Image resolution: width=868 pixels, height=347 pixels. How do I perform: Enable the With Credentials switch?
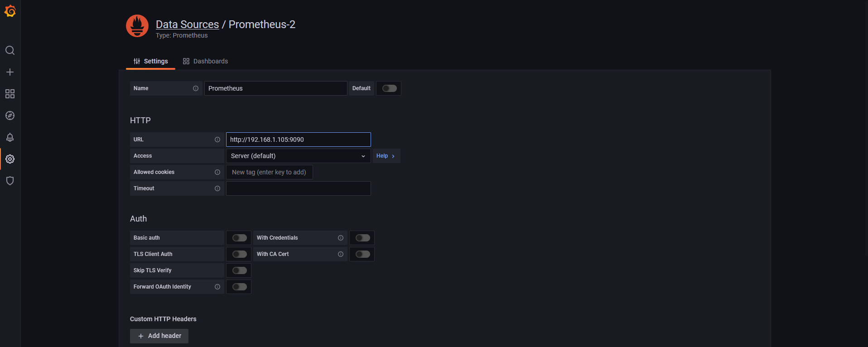pos(363,238)
